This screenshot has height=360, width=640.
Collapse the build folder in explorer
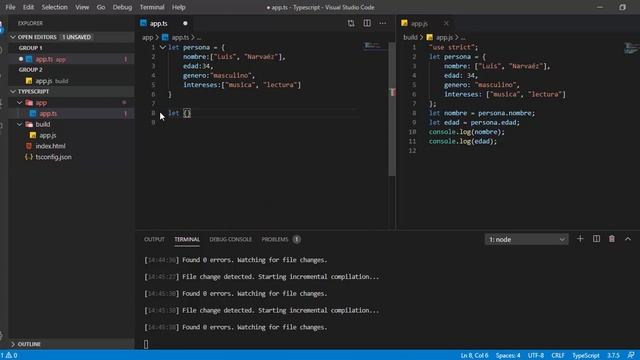(x=19, y=124)
